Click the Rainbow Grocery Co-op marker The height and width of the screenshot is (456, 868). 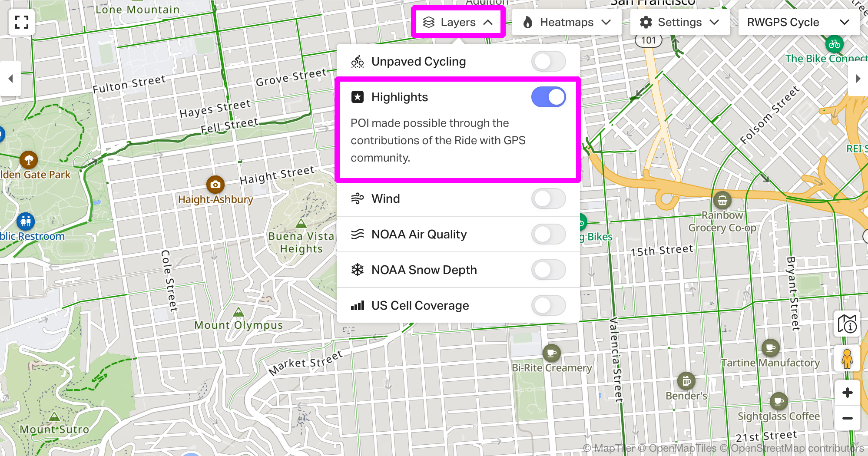[722, 200]
